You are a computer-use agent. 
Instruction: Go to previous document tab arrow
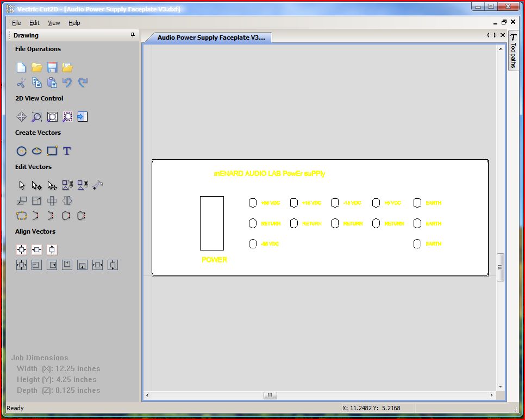[x=488, y=35]
